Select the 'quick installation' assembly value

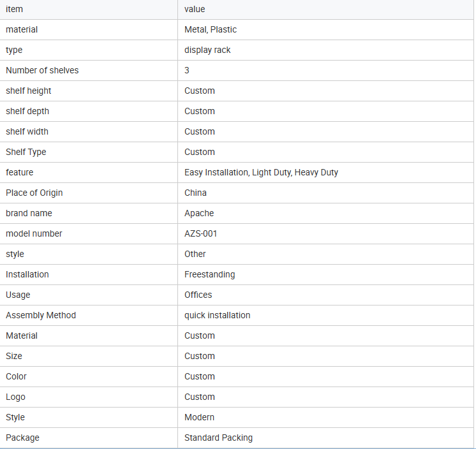pos(217,315)
